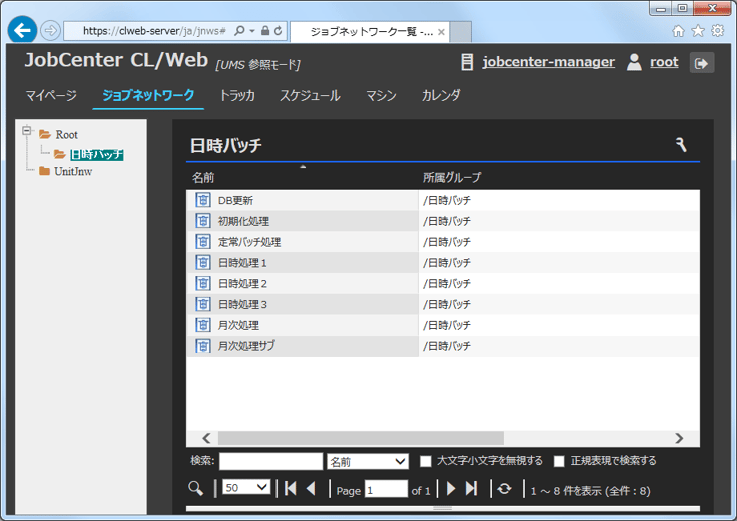Screen dimensions: 737x521
Task: Click the server icon beside jobcenter-manager
Action: (x=467, y=62)
